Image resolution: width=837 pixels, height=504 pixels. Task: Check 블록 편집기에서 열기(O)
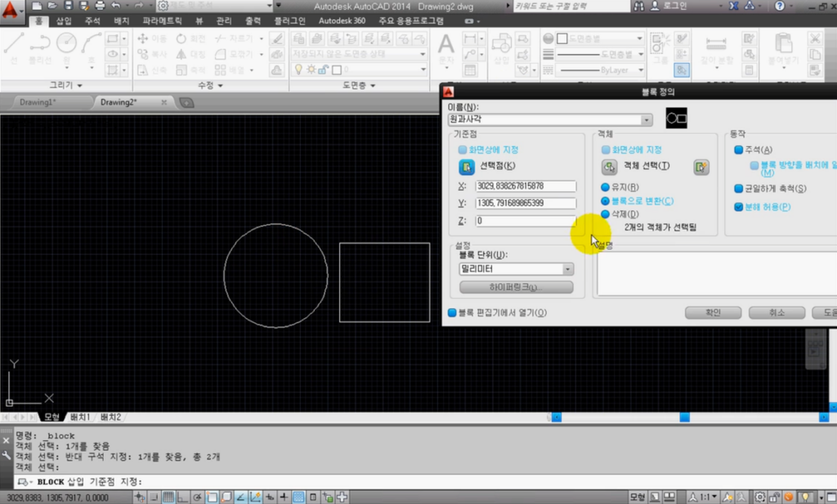coord(451,313)
